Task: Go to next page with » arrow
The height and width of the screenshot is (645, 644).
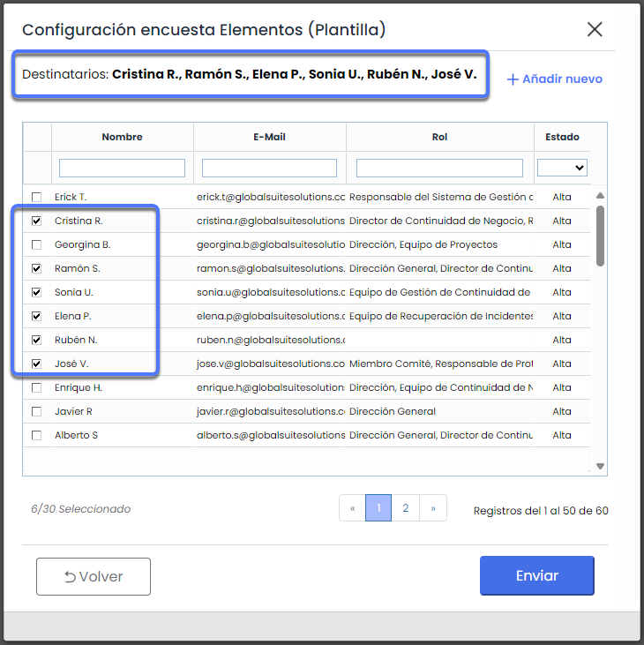Action: tap(433, 508)
